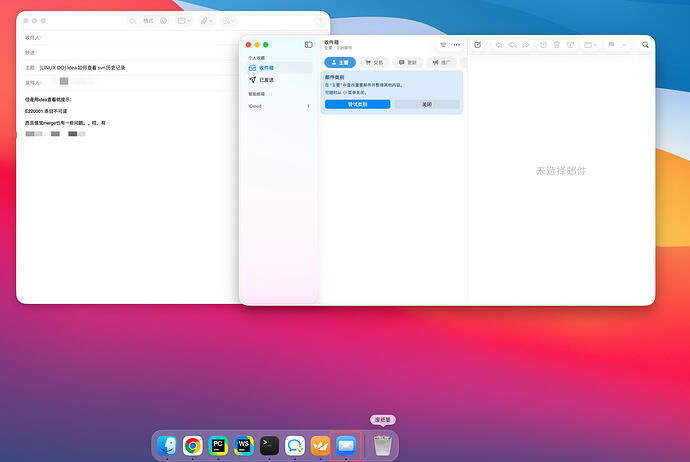Click the send arrow button in the compose window
This screenshot has width=690, height=462.
click(x=320, y=21)
